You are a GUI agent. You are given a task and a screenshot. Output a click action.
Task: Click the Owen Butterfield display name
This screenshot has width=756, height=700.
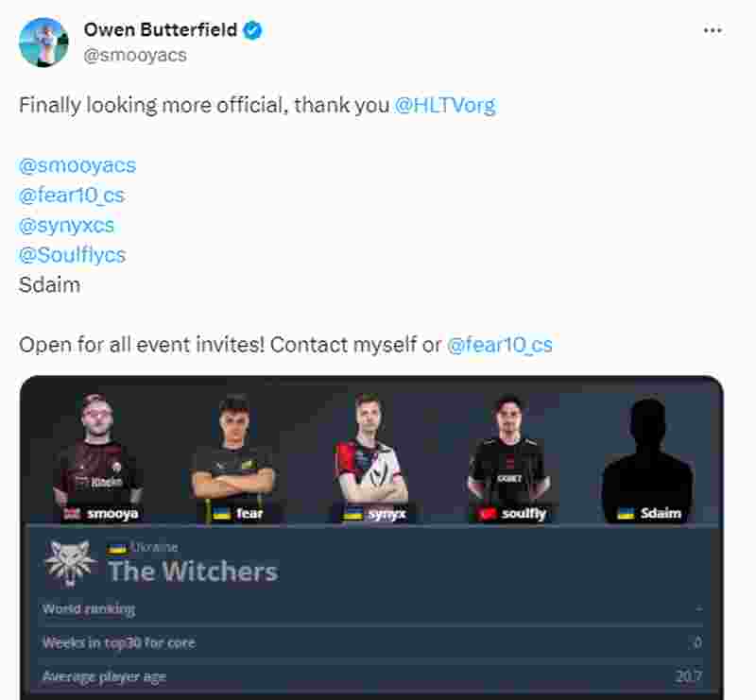[x=161, y=30]
